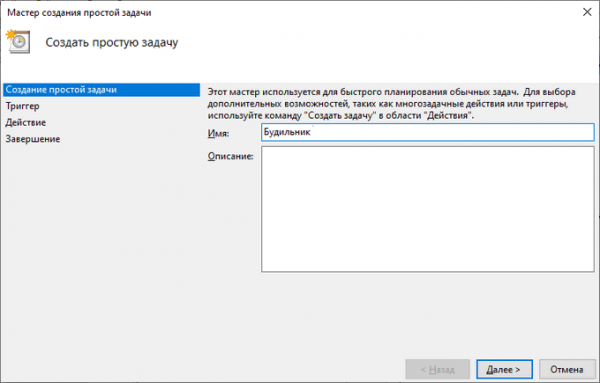Screen dimensions: 600x383
Task: Cancel the wizard with Отмена
Action: [x=567, y=370]
